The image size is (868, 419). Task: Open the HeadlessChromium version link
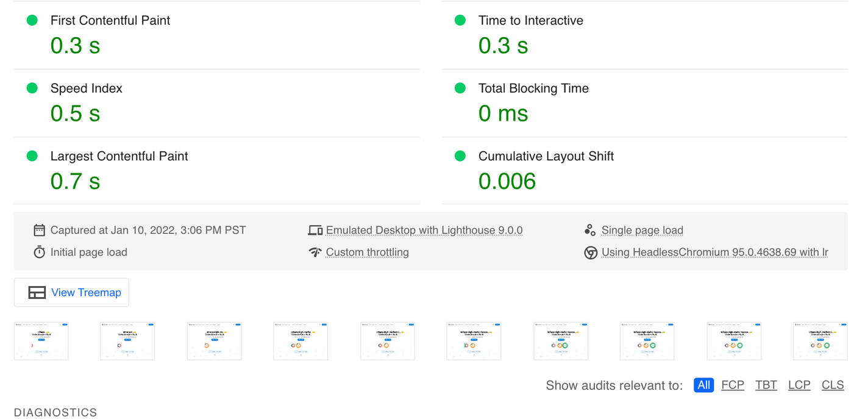714,252
